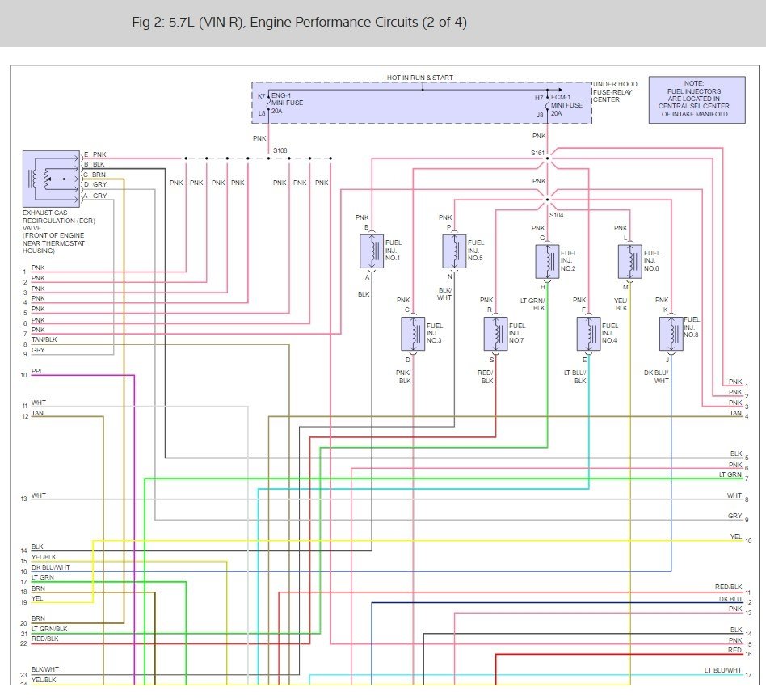Click the BLK/WHT label under injector No.5

click(444, 293)
